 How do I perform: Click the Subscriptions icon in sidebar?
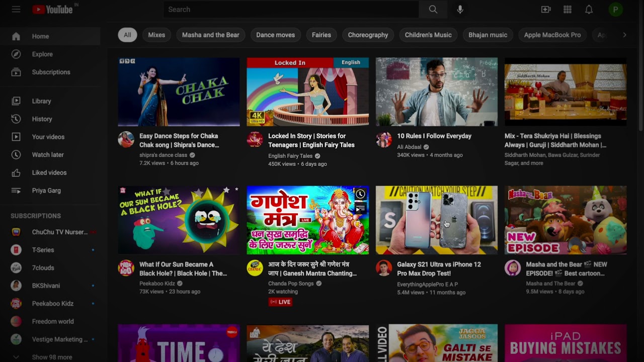16,72
